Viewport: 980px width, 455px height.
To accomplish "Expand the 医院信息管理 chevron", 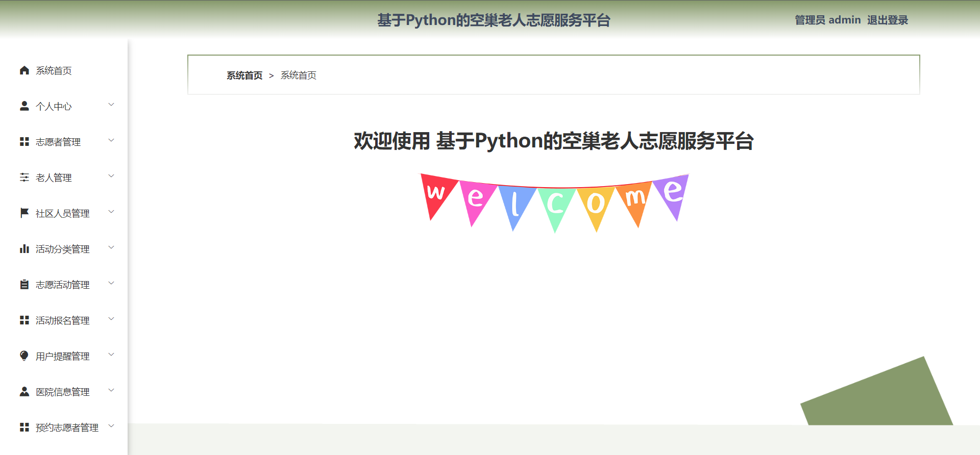I will click(x=111, y=390).
